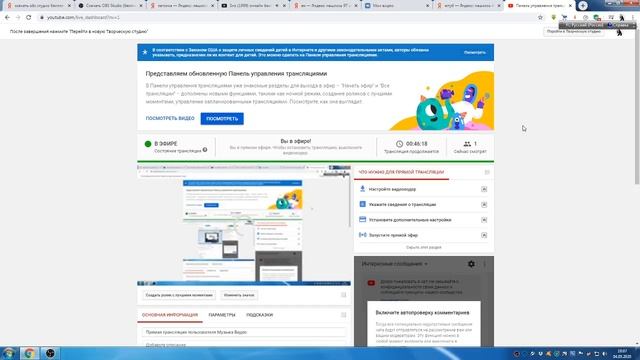This screenshot has width=640, height=360.
Task: Expand the Установите дополнительные настройки row
Action: click(x=484, y=220)
